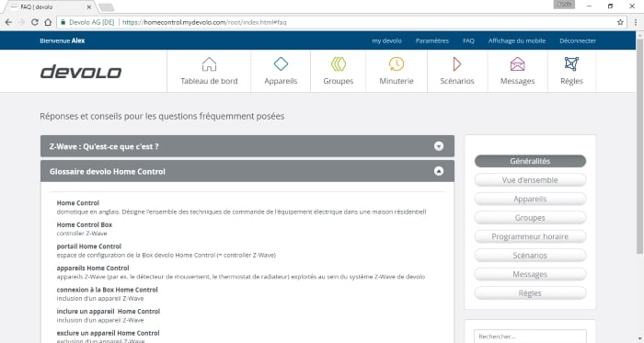The width and height of the screenshot is (644, 343).
Task: Open the Tableau de bord house icon
Action: [209, 64]
